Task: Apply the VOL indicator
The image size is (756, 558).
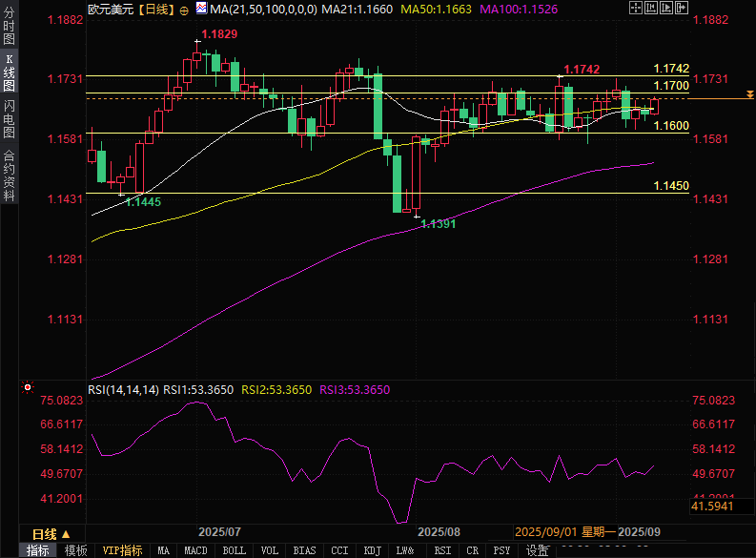Action: coord(270,550)
